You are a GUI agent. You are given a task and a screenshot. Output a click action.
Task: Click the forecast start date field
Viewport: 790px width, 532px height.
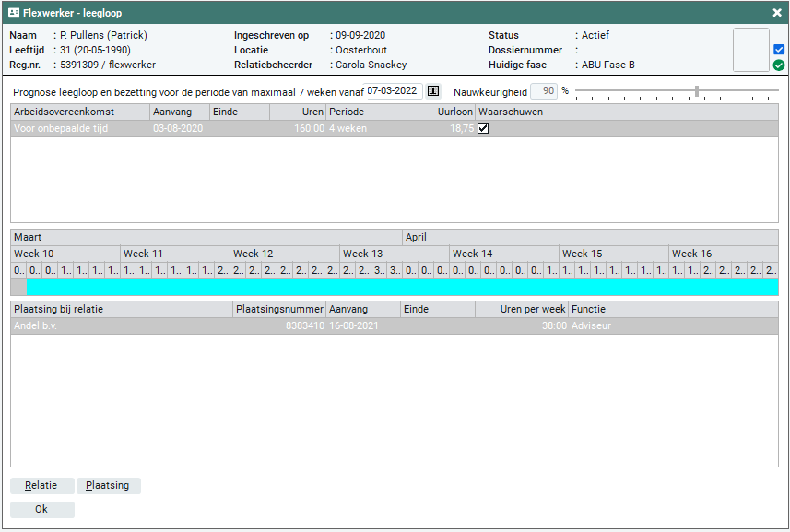point(394,91)
